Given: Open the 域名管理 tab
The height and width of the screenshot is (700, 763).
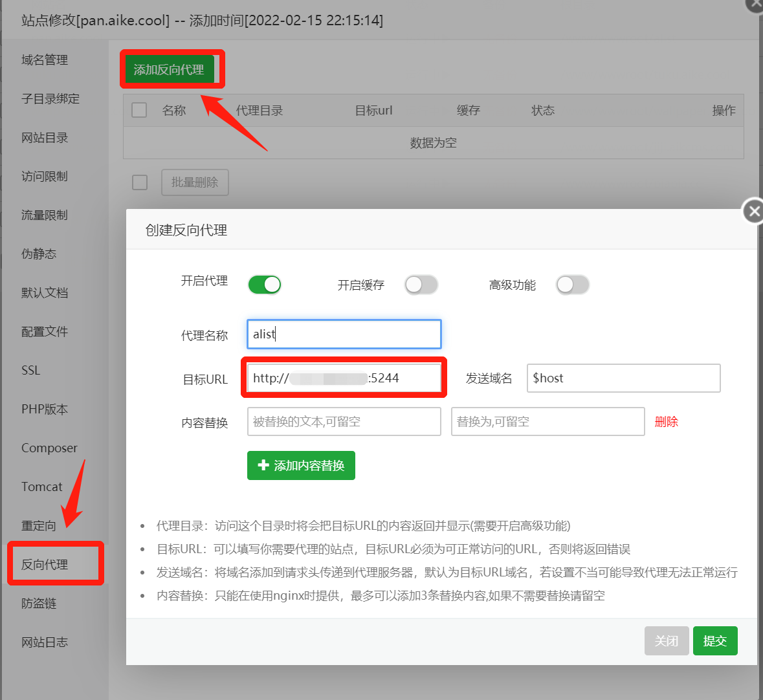Looking at the screenshot, I should pos(45,60).
